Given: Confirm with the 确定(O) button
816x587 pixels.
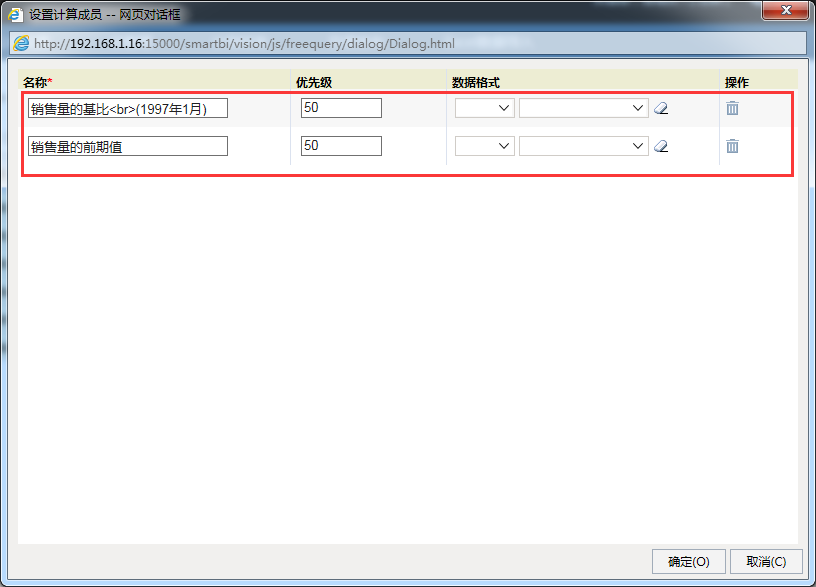Looking at the screenshot, I should tap(688, 562).
